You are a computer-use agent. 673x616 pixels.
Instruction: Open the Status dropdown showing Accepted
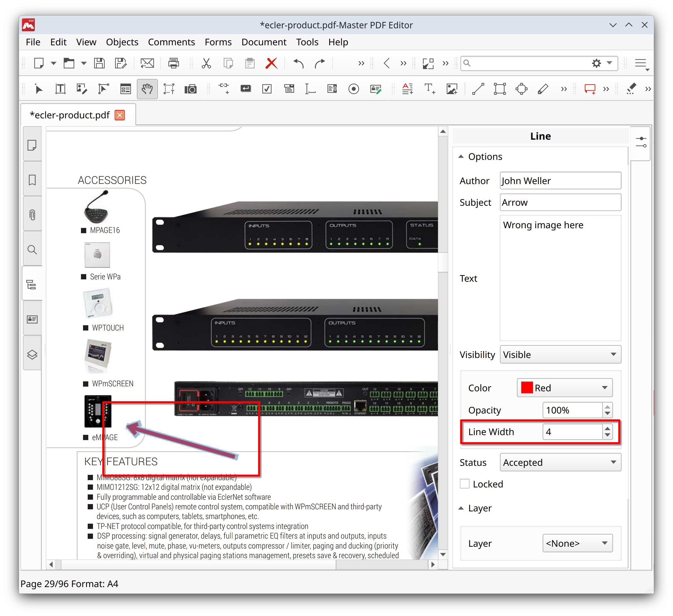560,462
